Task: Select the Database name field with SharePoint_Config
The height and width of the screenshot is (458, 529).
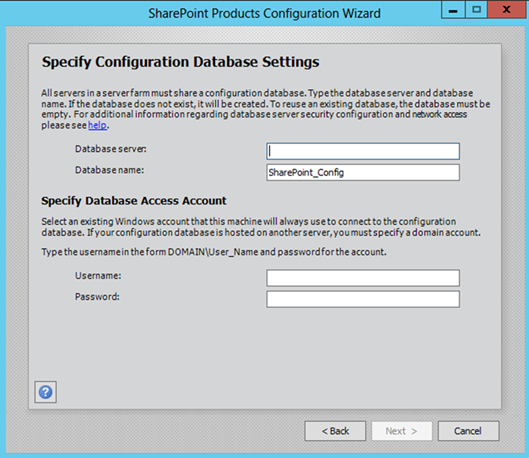Action: 363,172
